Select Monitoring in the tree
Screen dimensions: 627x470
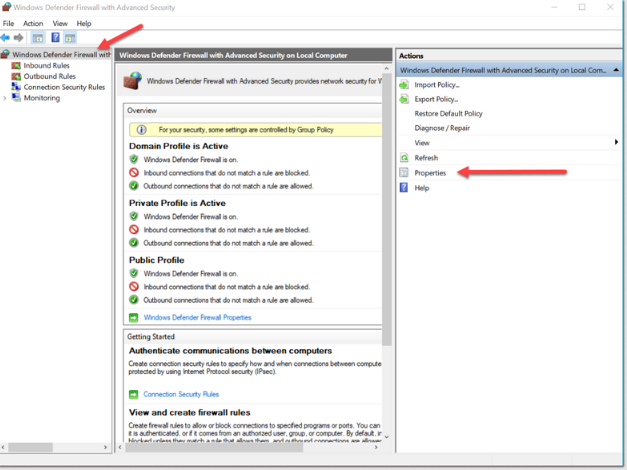[x=42, y=98]
